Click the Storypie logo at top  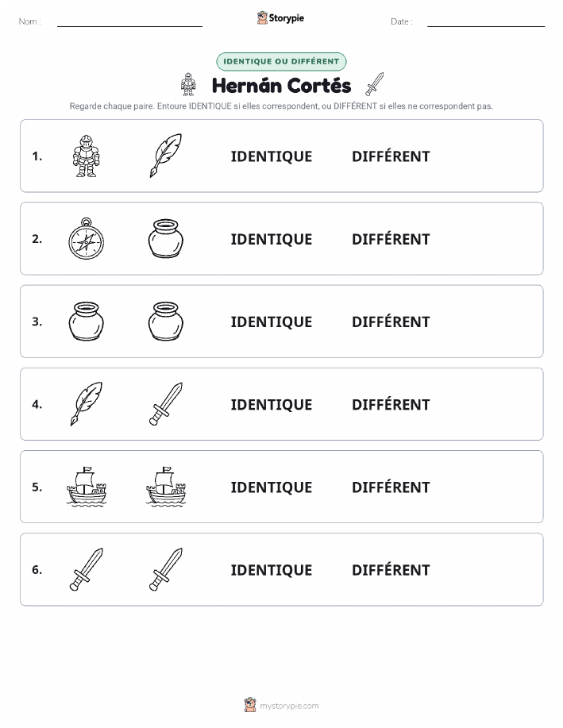coord(280,18)
